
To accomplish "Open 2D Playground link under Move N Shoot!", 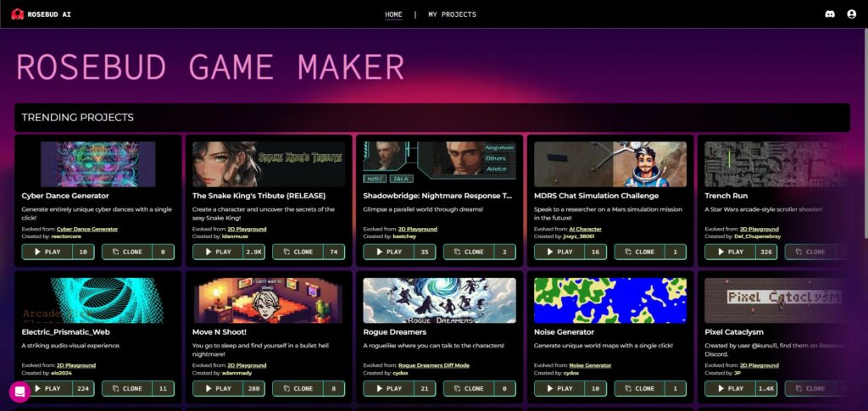I will tap(247, 365).
